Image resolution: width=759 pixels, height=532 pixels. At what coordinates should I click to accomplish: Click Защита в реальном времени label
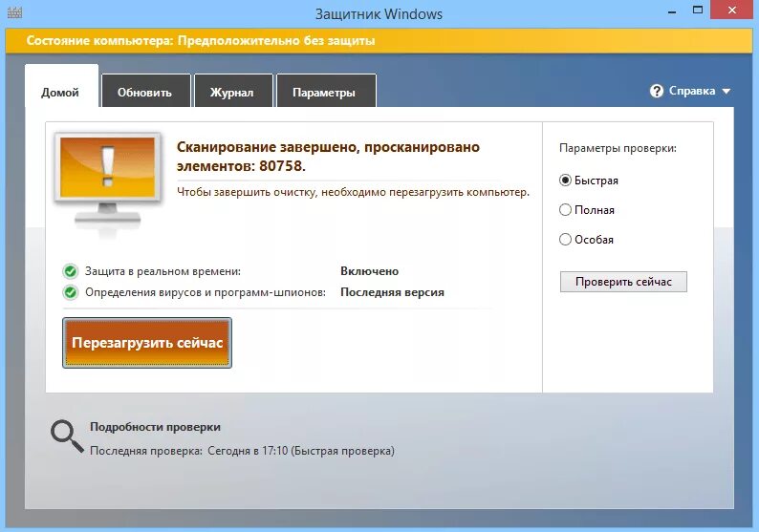click(163, 271)
